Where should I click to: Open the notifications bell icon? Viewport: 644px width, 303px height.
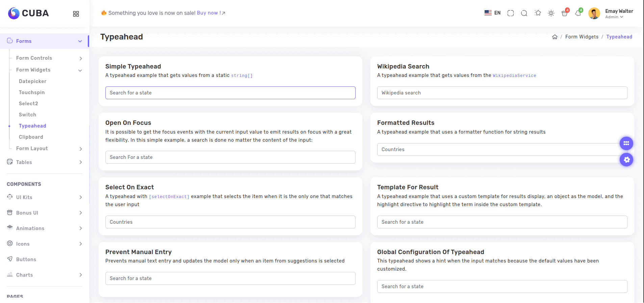tap(578, 13)
